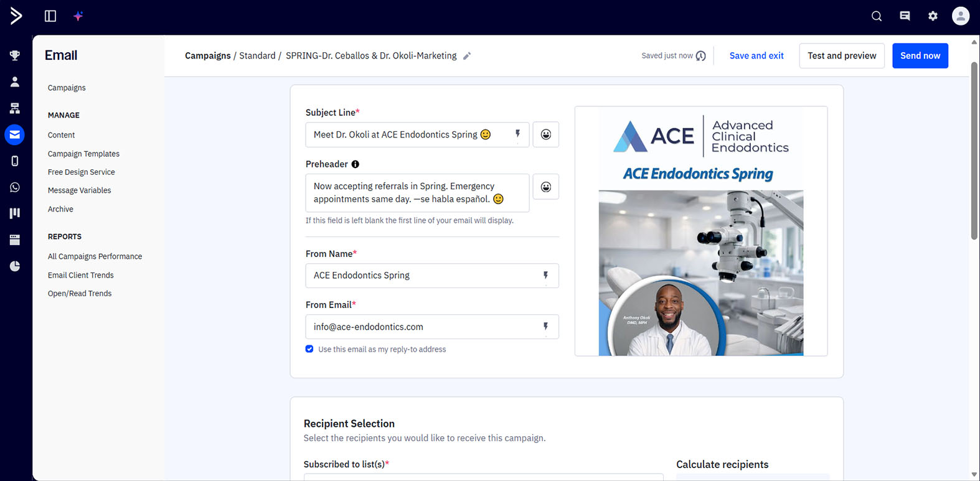Click the ActiveCampaign logo icon
Image resolution: width=980 pixels, height=481 pixels.
16,16
